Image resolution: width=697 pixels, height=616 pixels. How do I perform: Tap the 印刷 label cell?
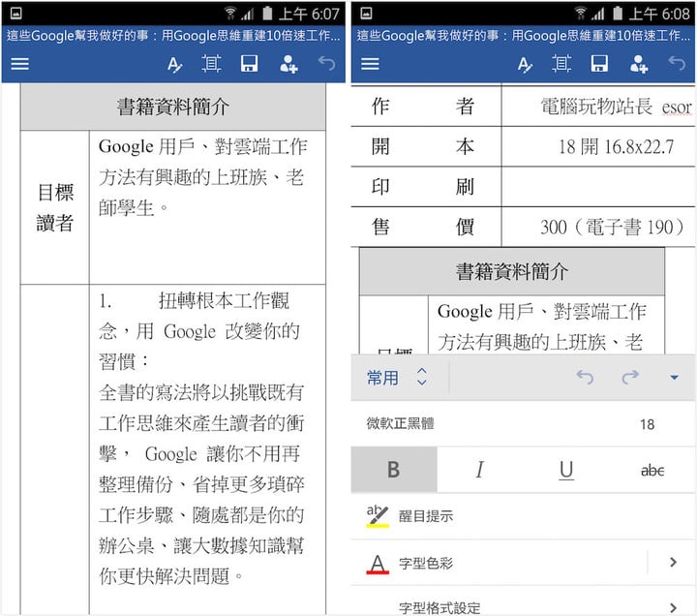(x=426, y=187)
